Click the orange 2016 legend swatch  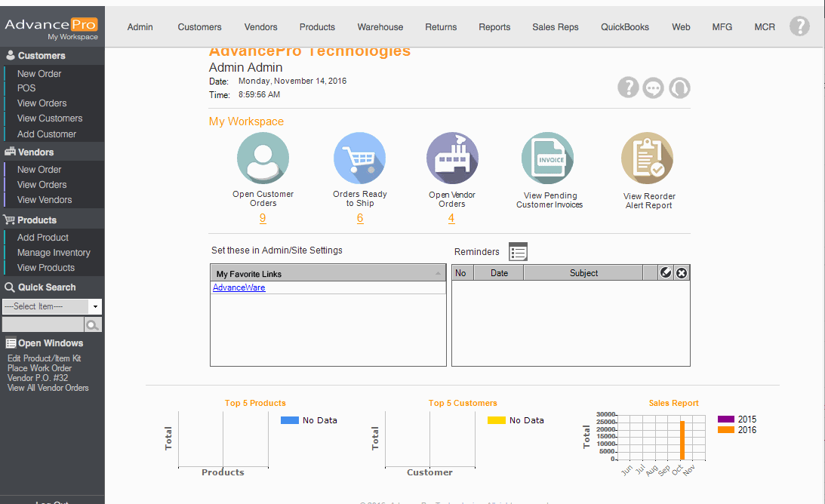(x=725, y=430)
